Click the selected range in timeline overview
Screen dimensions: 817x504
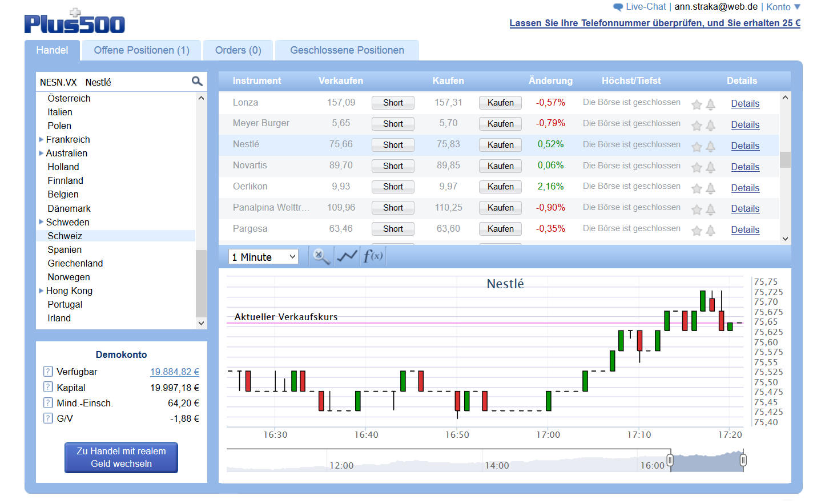click(707, 462)
